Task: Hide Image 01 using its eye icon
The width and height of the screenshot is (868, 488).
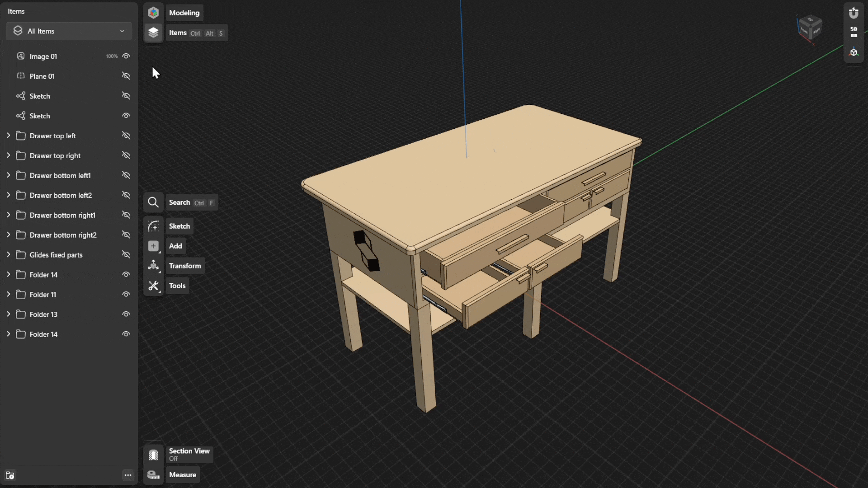Action: tap(126, 56)
